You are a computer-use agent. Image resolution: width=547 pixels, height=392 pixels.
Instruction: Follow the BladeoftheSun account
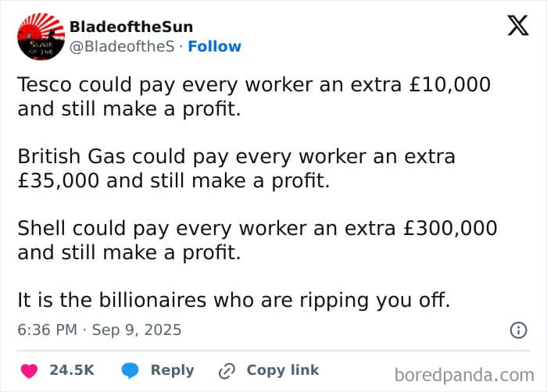click(215, 47)
